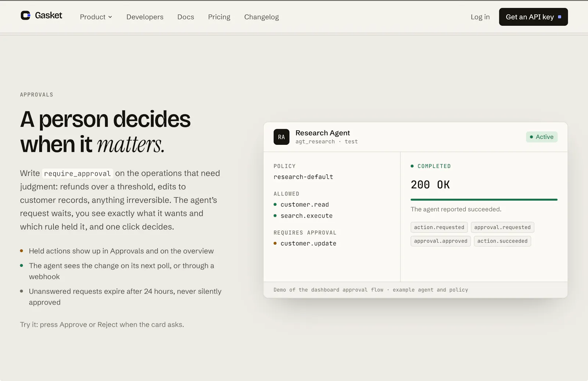The height and width of the screenshot is (381, 588).
Task: Click the action.requested event tag
Action: 439,227
